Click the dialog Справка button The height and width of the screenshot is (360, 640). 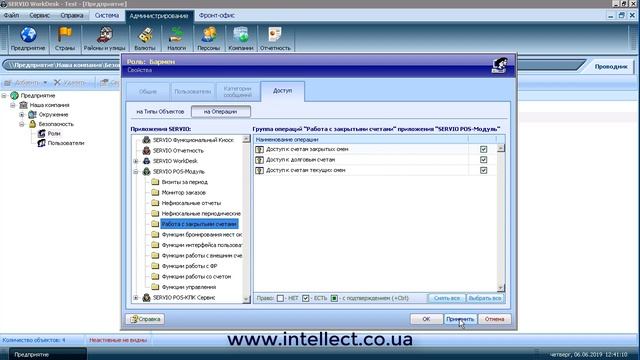(x=145, y=319)
